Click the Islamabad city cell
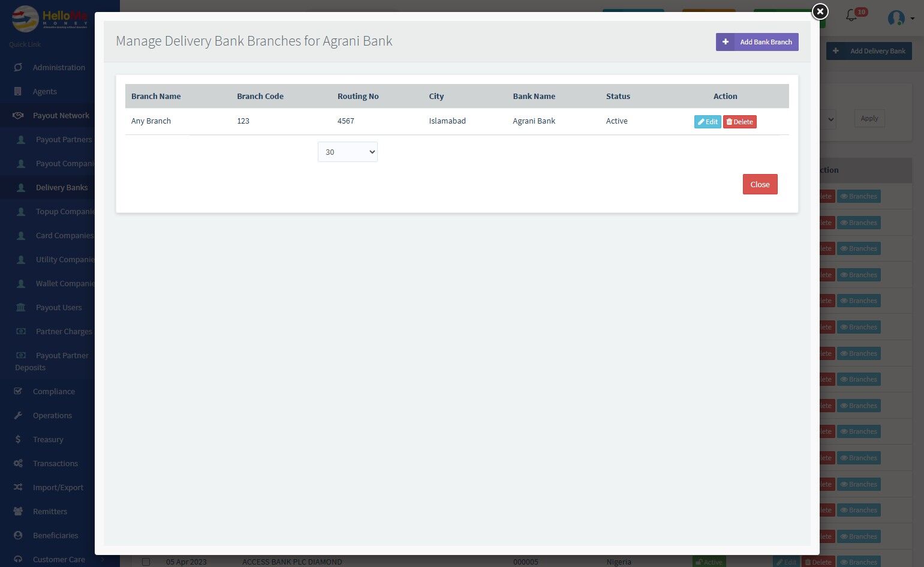Screen dimensions: 924x567 pos(447,121)
